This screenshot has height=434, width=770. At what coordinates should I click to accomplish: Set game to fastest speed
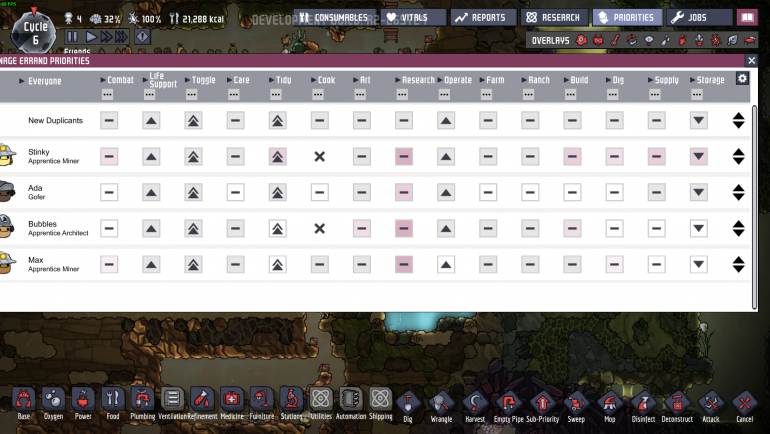point(121,36)
